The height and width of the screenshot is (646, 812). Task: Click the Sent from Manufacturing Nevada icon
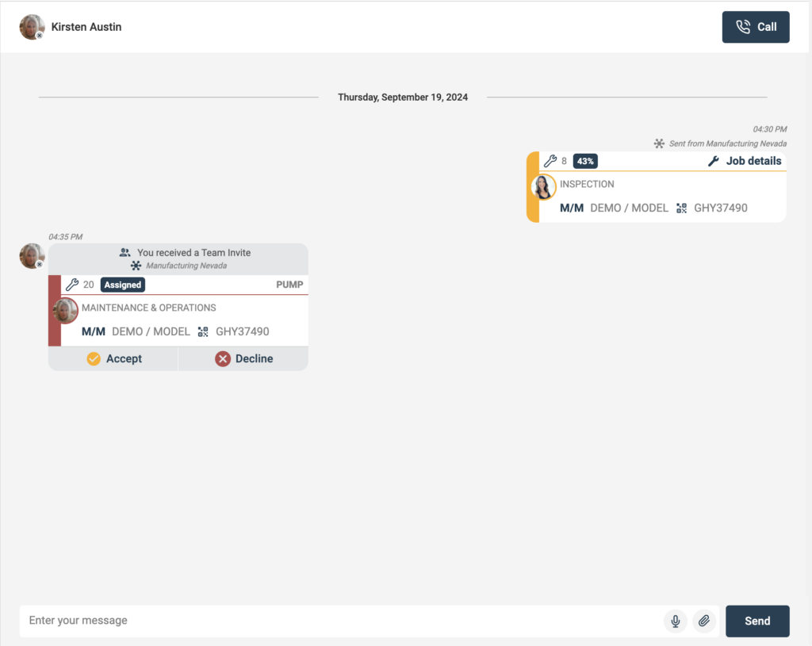(x=659, y=143)
